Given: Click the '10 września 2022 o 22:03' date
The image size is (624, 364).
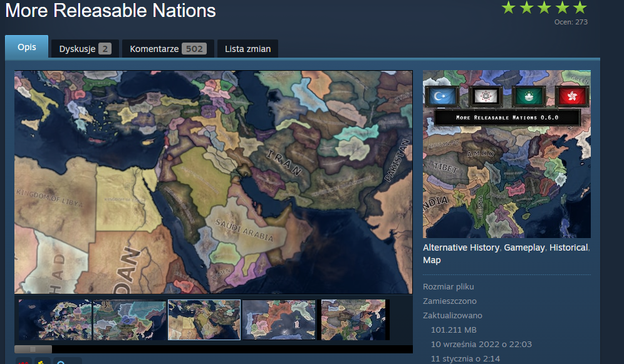Looking at the screenshot, I should tap(481, 344).
